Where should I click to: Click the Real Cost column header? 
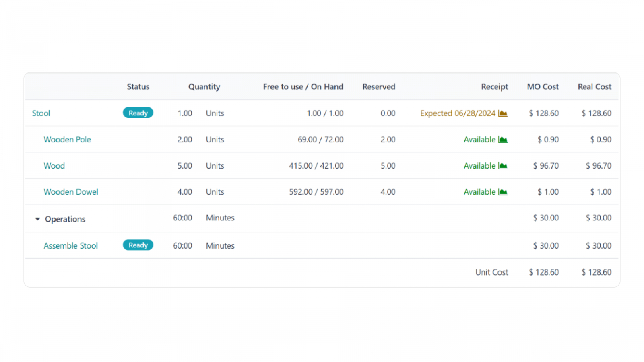594,87
